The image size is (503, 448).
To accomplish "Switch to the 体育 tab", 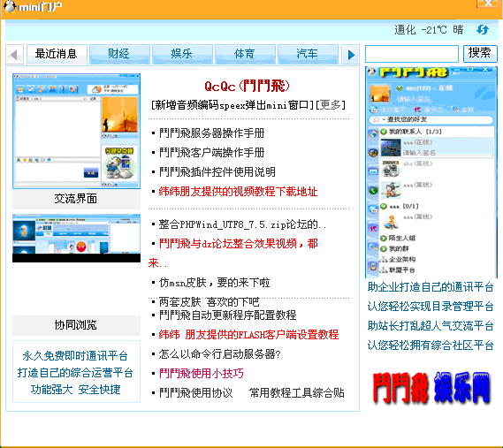I will pos(245,54).
